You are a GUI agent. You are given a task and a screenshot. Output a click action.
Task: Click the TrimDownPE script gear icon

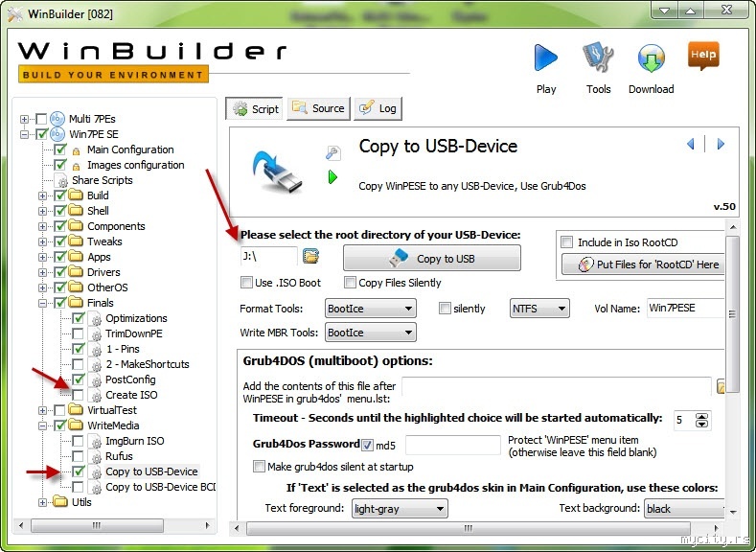[97, 334]
